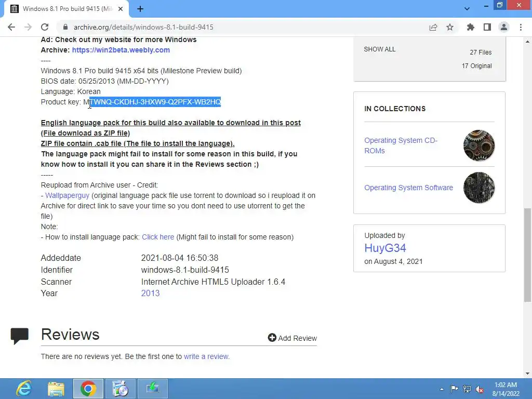Close the Windows 8.1 Pro build tab
This screenshot has height=399, width=532.
[x=121, y=9]
